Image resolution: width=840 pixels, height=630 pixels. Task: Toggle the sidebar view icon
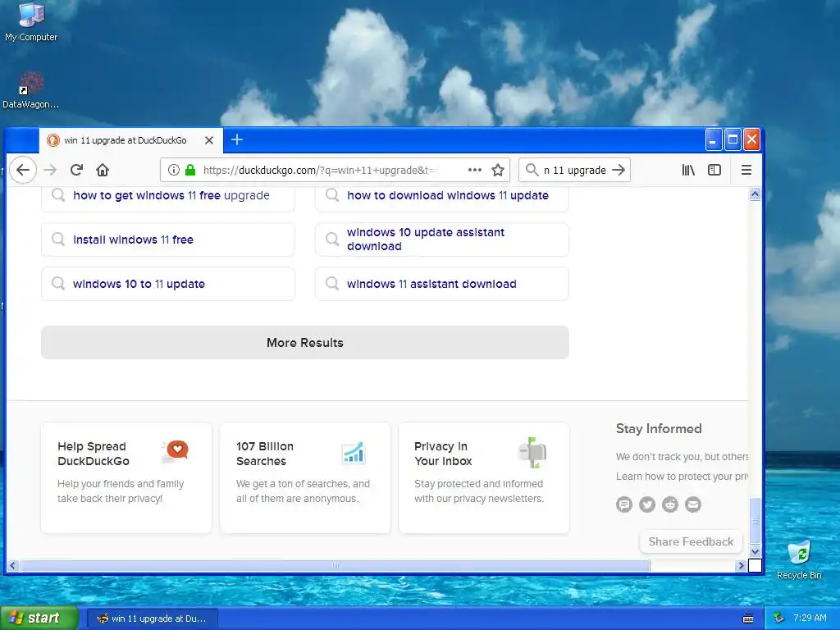(714, 170)
